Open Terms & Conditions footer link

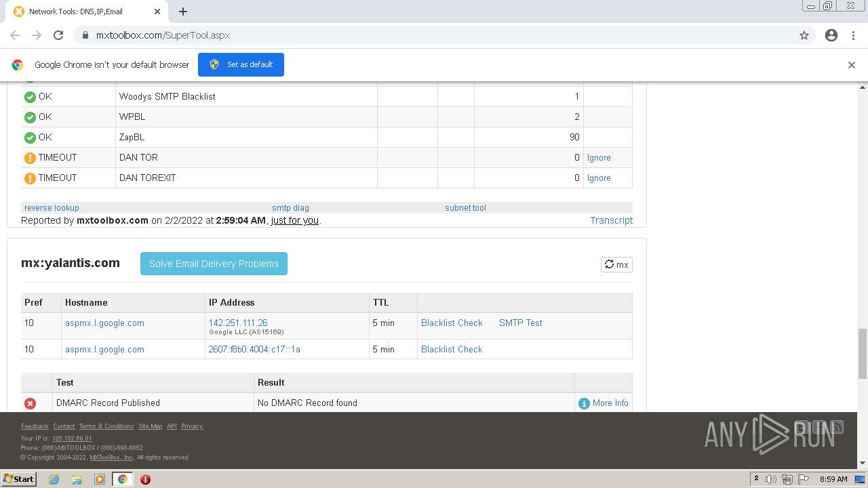tap(106, 426)
